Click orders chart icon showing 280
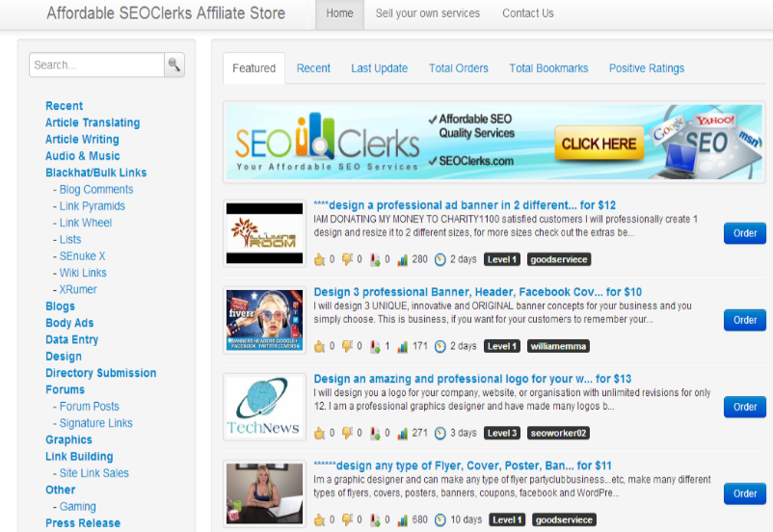 coord(403,259)
